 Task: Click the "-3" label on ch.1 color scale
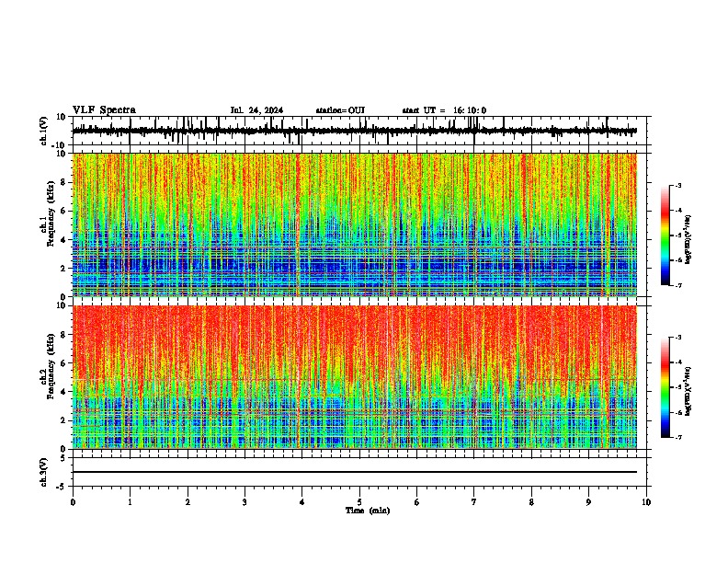click(x=677, y=185)
